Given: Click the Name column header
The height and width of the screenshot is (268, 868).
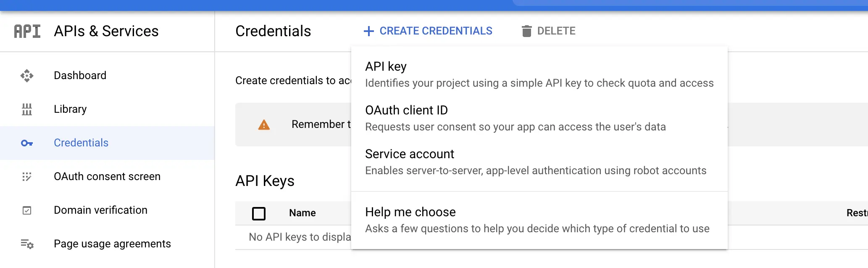Looking at the screenshot, I should (x=302, y=213).
